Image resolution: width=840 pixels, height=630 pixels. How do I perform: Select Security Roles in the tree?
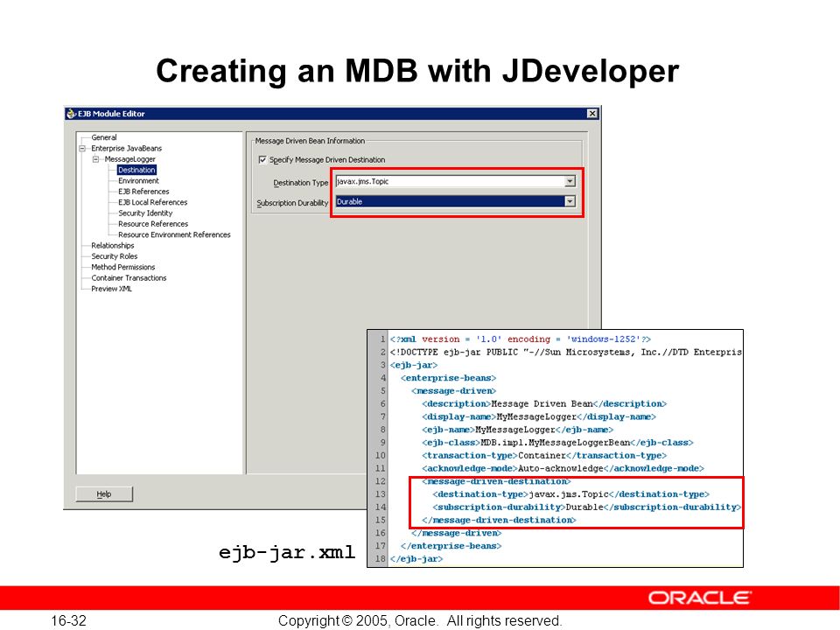(114, 256)
